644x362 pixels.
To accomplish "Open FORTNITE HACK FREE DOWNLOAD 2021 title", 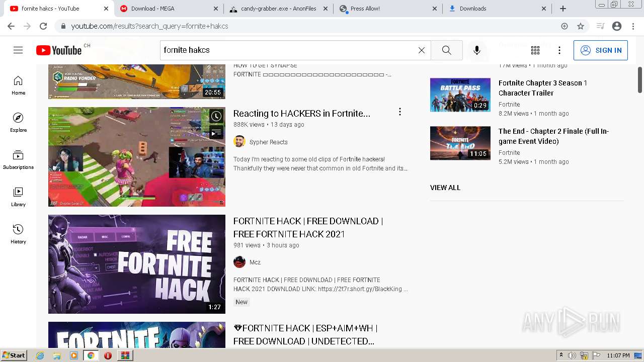I will (308, 228).
